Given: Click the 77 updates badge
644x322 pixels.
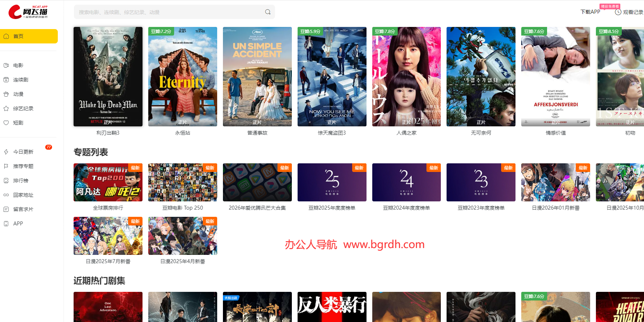Looking at the screenshot, I should [x=49, y=147].
